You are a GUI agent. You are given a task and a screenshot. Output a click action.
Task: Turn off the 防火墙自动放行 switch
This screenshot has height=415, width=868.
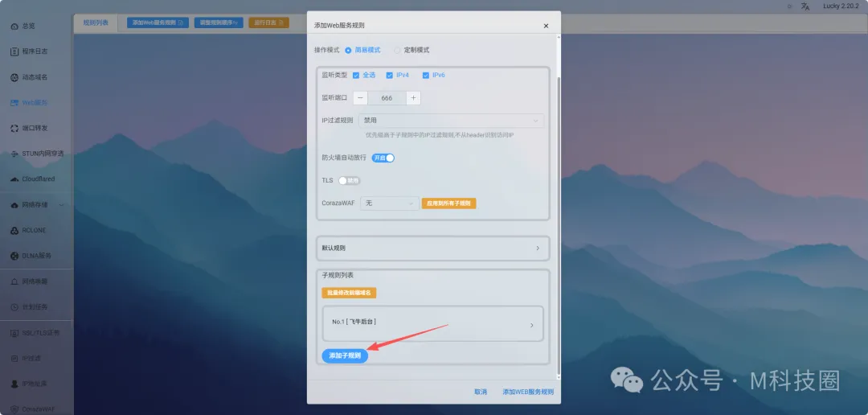383,158
